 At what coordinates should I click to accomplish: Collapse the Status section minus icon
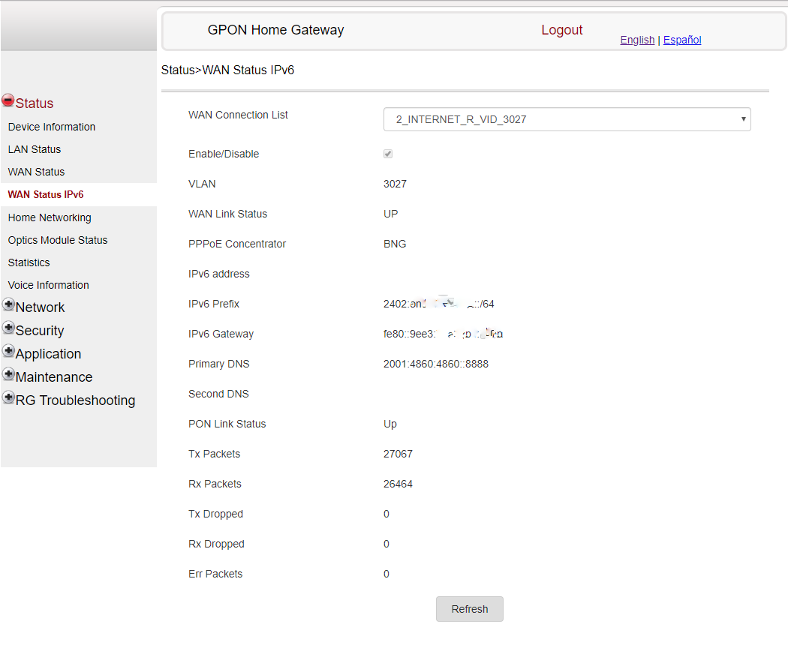8,100
